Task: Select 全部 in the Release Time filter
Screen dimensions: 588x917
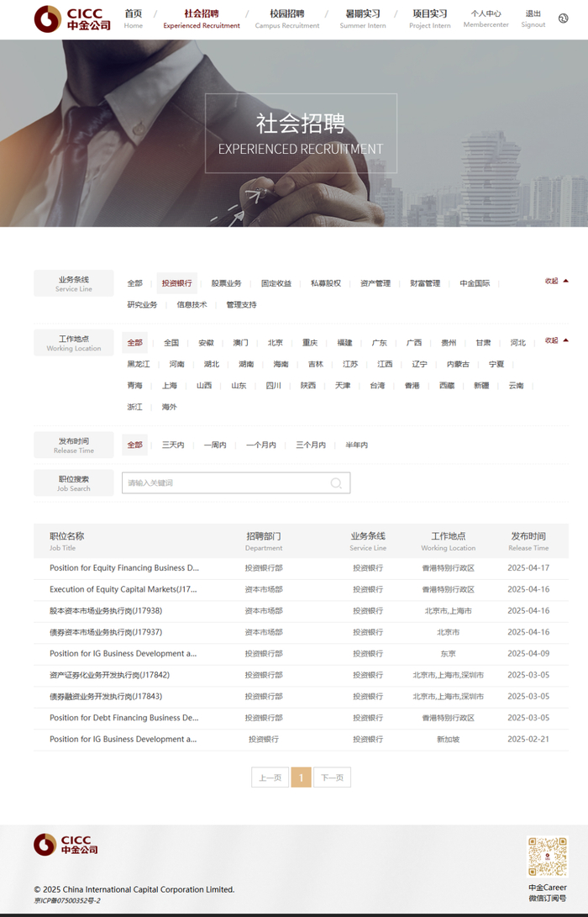Action: [135, 445]
